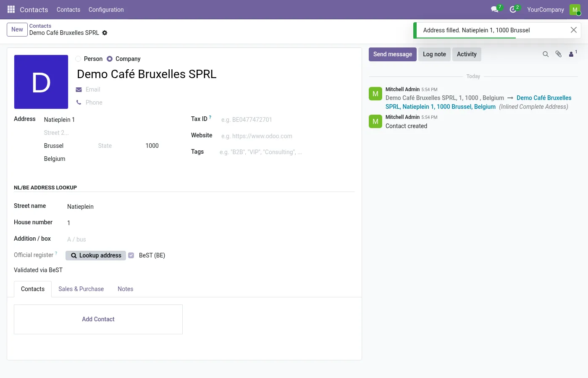Click the blue D company avatar image

[41, 82]
